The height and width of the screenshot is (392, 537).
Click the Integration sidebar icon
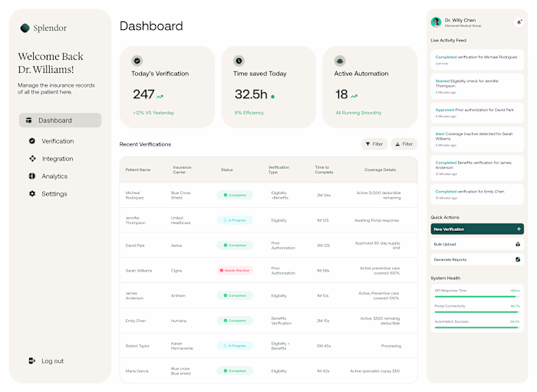(x=32, y=159)
